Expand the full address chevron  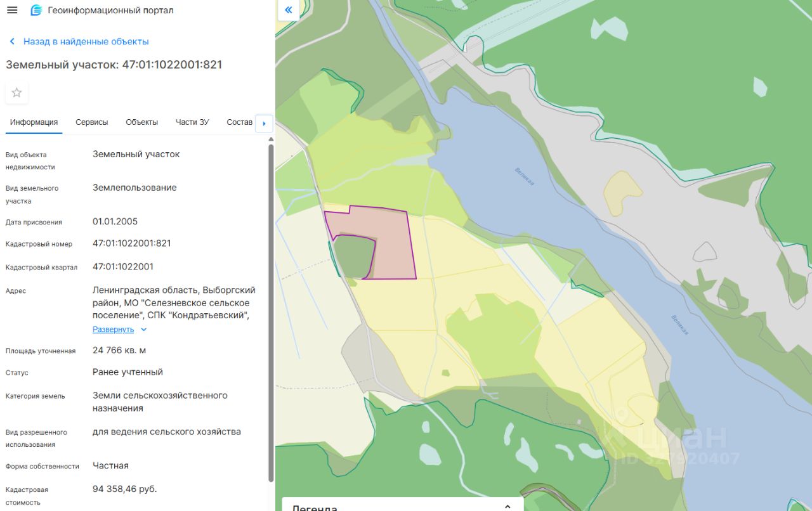coord(143,330)
